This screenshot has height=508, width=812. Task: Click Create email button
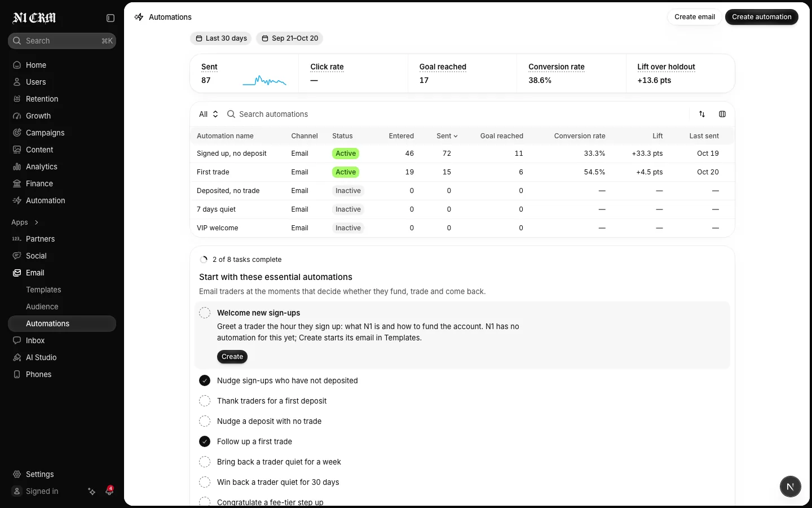coord(695,17)
